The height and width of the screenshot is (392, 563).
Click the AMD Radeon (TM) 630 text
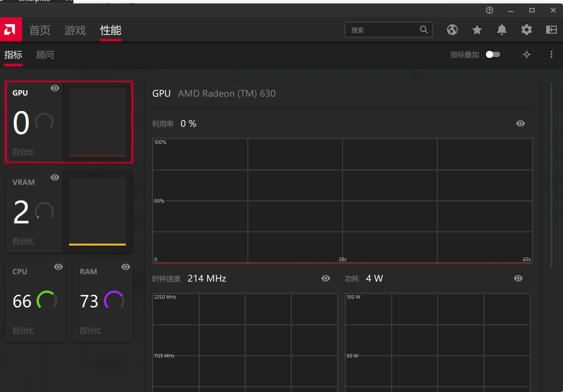coord(227,93)
